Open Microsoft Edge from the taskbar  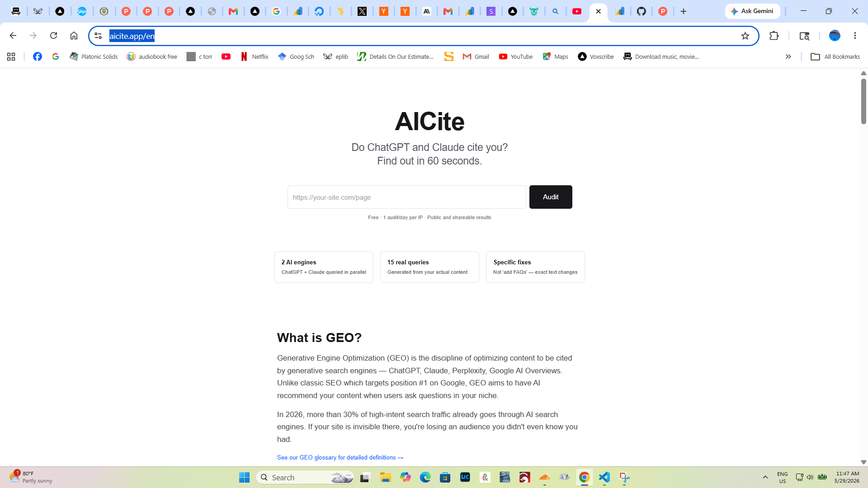(425, 477)
